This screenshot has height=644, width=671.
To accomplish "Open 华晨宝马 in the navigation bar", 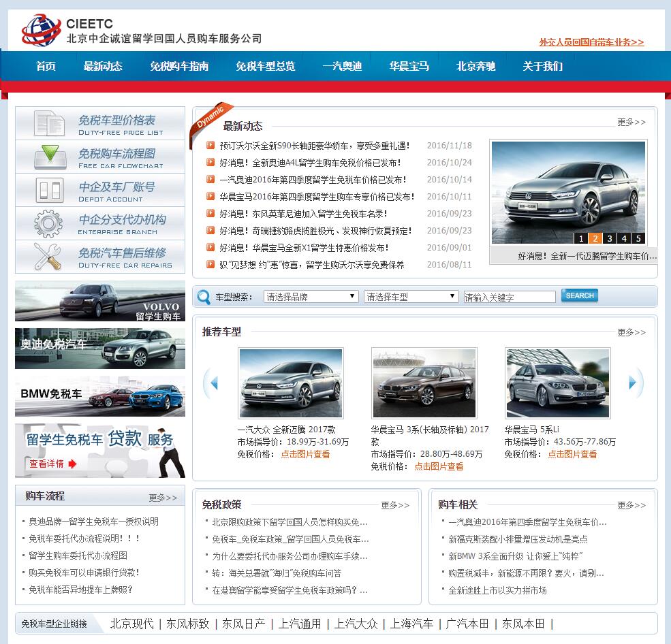I will 409,66.
